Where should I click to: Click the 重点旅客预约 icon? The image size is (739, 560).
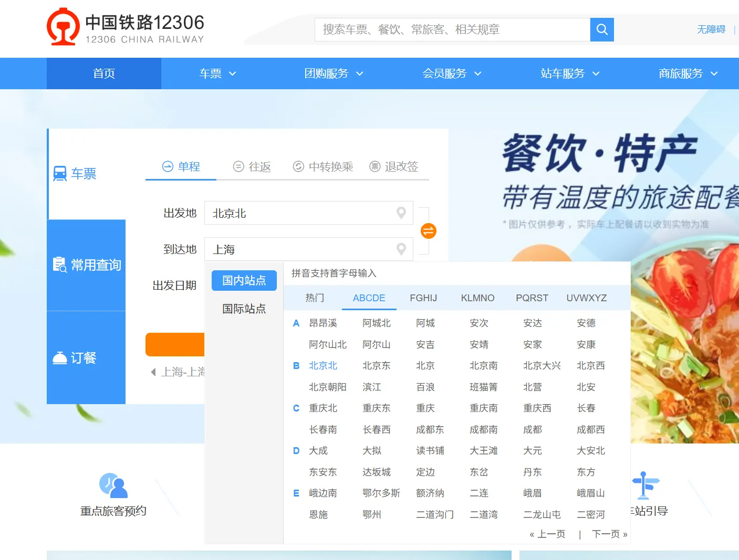pos(113,485)
